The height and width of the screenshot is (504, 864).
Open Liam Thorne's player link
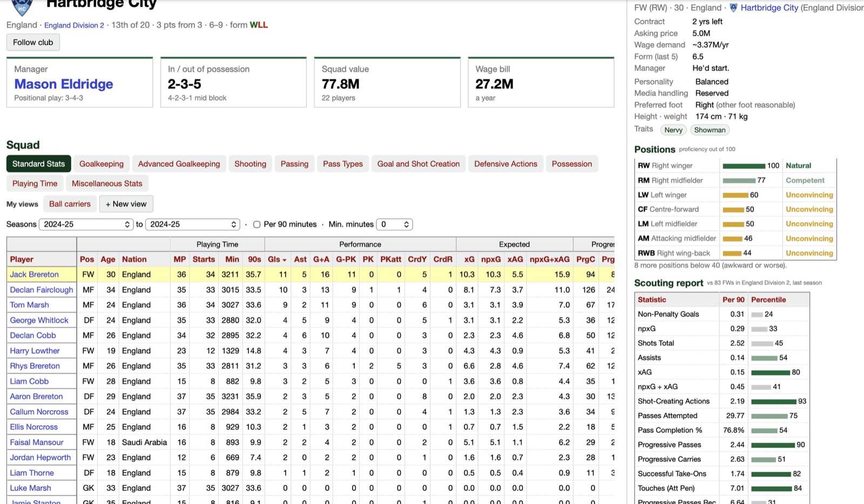32,473
